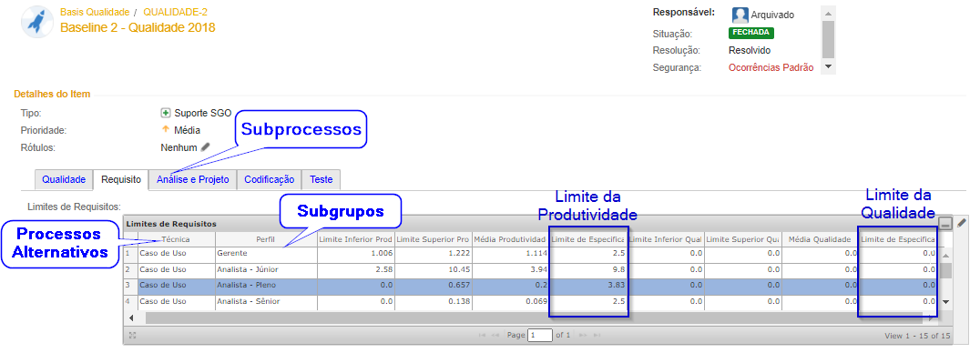
Task: Click the table's vertical scrollbar down arrow
Action: pyautogui.click(x=945, y=302)
